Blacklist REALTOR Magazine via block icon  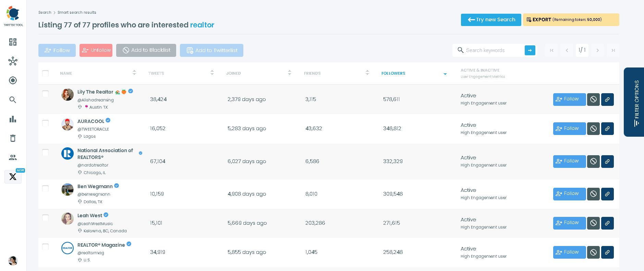point(593,252)
